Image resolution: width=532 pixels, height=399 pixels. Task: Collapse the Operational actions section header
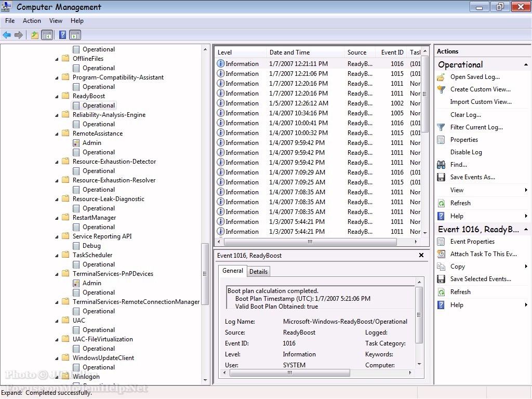pos(526,64)
